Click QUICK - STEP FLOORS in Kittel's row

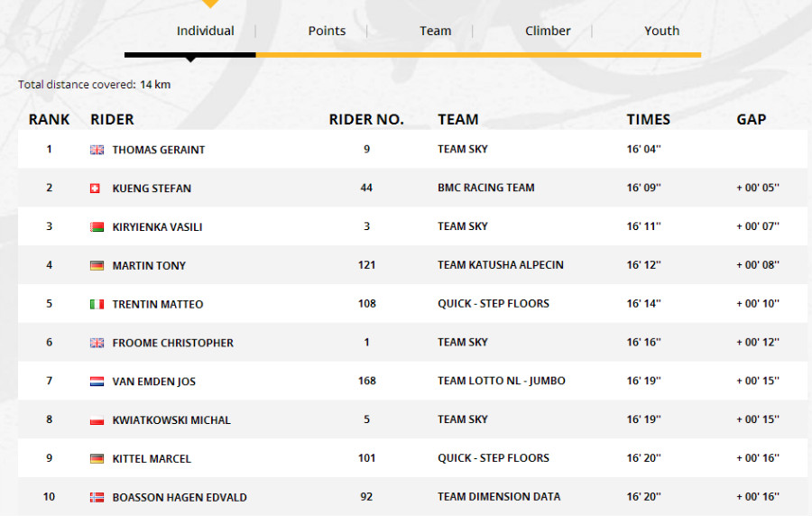click(x=494, y=458)
